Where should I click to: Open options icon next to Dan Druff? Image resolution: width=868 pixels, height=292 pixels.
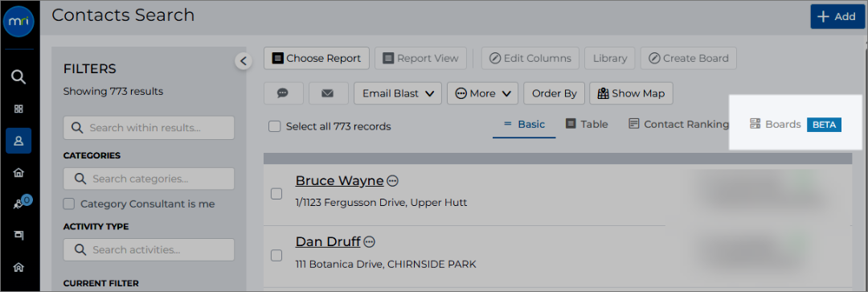pos(369,241)
